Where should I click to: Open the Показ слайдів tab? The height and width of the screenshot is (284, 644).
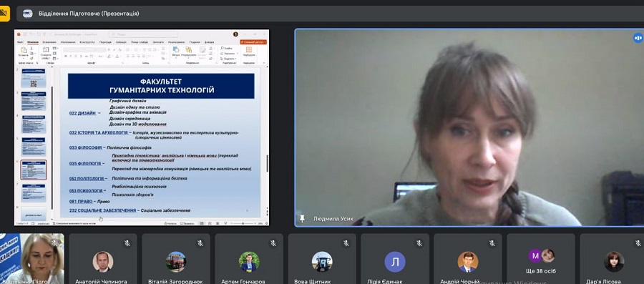point(140,42)
